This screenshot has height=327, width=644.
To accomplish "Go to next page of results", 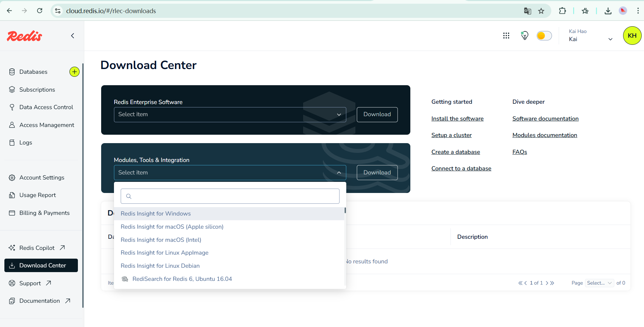I will tap(547, 283).
